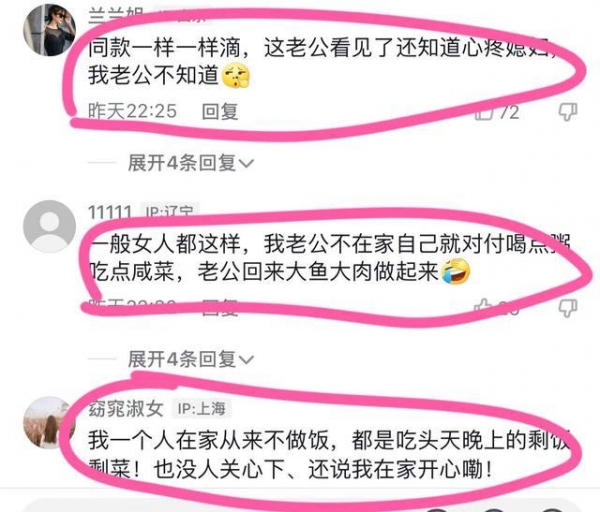
Task: Click chevron next to second 展开4条回复
Action: tap(246, 360)
